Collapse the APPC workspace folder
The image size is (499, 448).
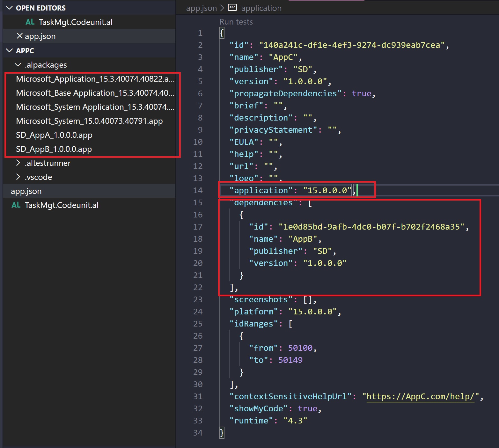9,50
